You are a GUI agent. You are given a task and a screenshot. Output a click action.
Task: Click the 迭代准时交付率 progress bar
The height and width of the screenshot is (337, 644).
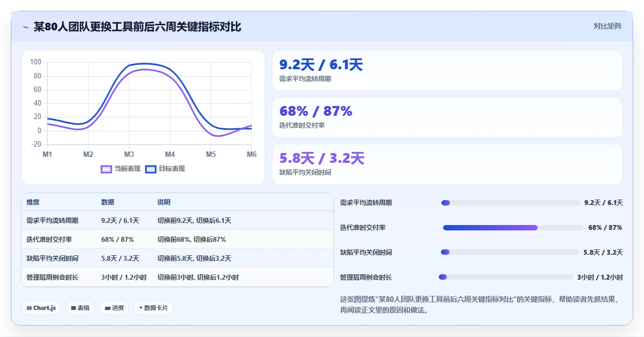point(513,228)
